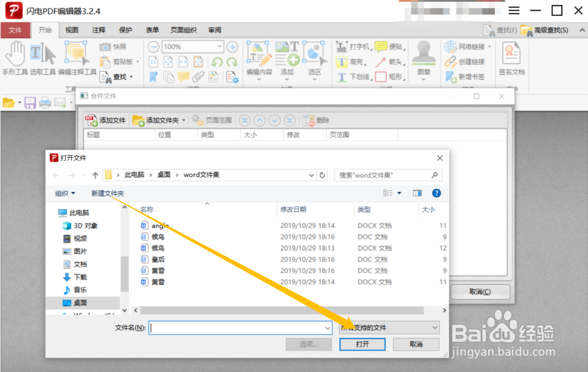Open the Organize menu dropdown
The width and height of the screenshot is (588, 372).
pyautogui.click(x=65, y=193)
